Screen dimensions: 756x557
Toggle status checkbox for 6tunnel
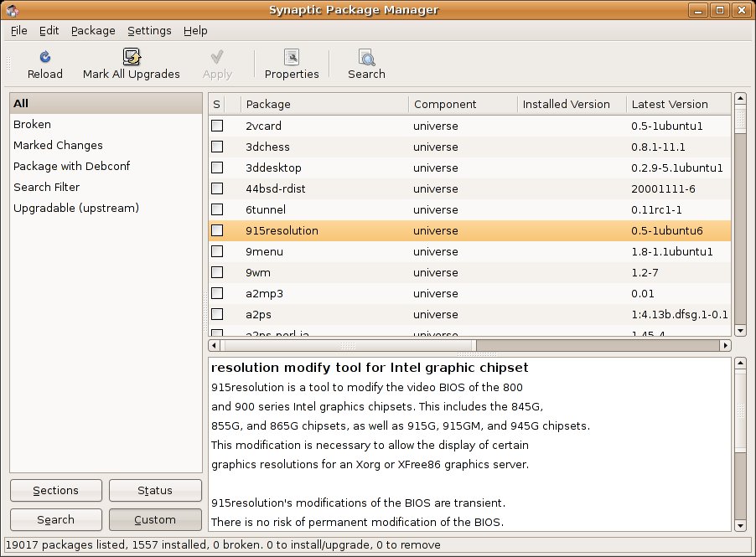coord(217,209)
